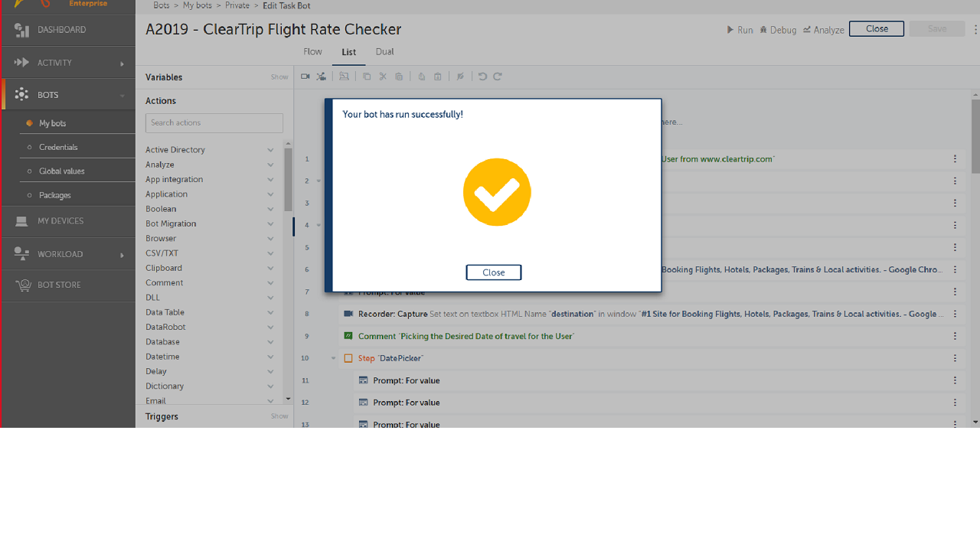Collapse the DatePicker step on line 10
The height and width of the screenshot is (551, 980).
point(334,358)
